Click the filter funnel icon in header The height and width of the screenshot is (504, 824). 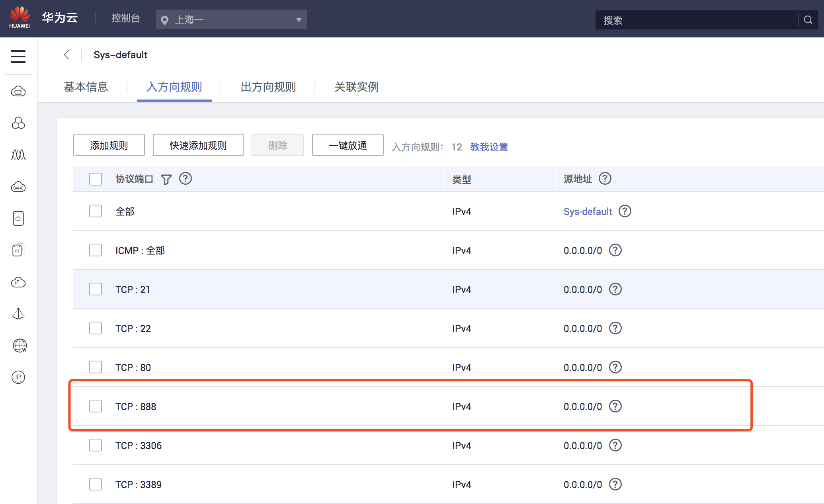(x=166, y=180)
